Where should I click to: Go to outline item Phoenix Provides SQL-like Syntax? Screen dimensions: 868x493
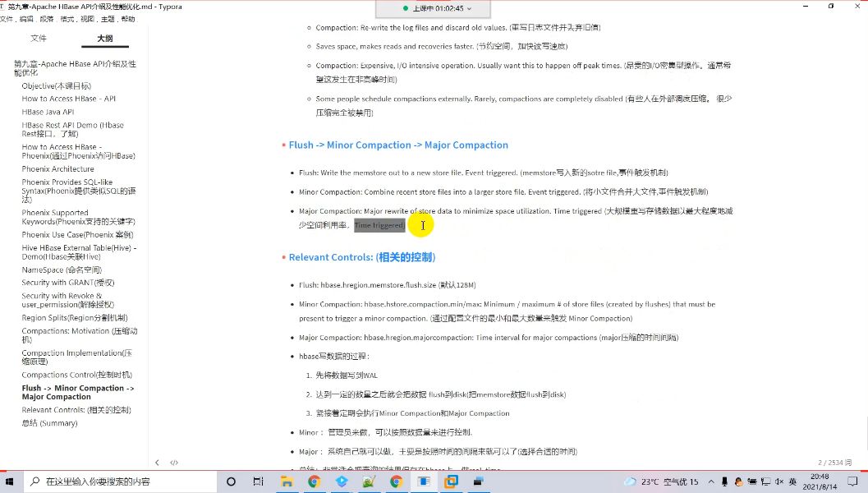[x=79, y=191]
